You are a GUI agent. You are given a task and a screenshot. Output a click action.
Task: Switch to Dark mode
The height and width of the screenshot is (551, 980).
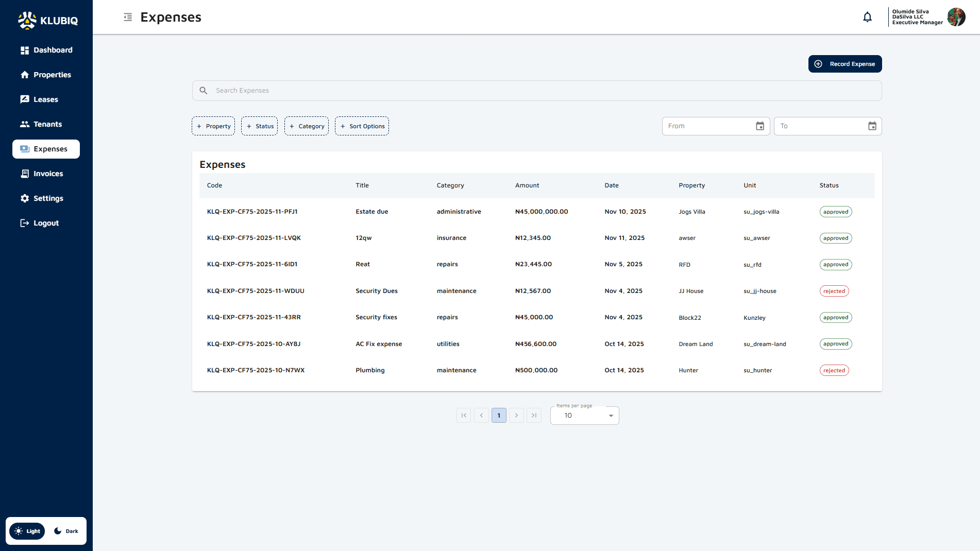pyautogui.click(x=66, y=531)
